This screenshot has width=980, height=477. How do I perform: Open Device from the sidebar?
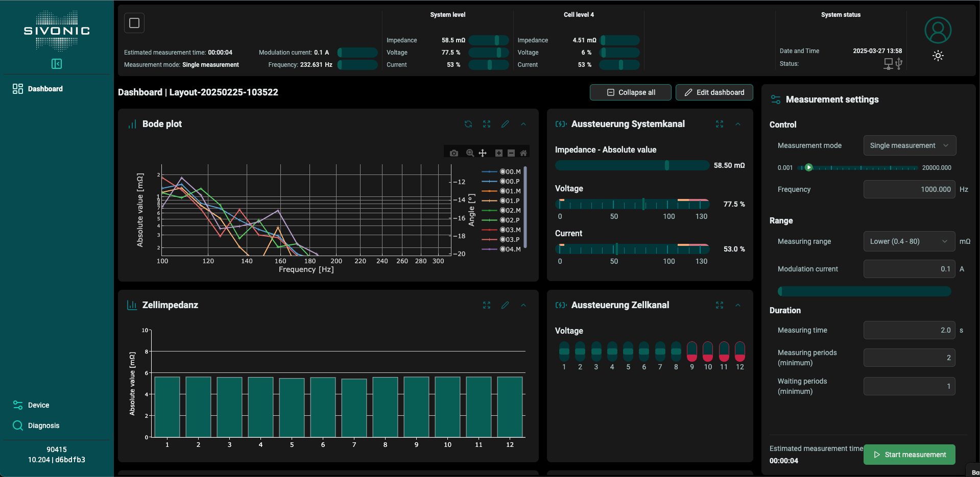coord(38,405)
